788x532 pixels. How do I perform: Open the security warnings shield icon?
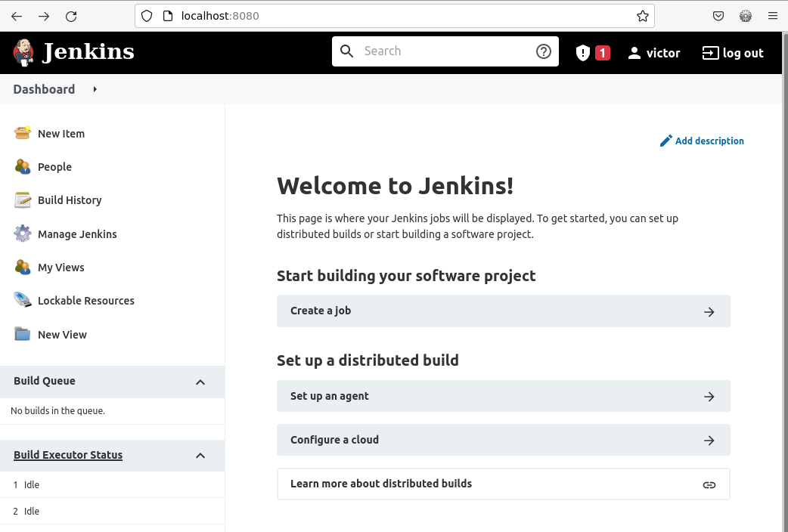[x=583, y=53]
